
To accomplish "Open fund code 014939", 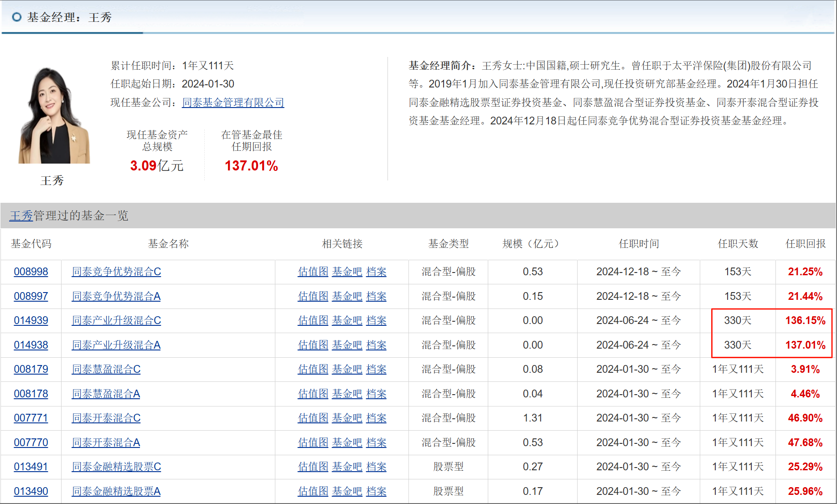I will tap(31, 320).
